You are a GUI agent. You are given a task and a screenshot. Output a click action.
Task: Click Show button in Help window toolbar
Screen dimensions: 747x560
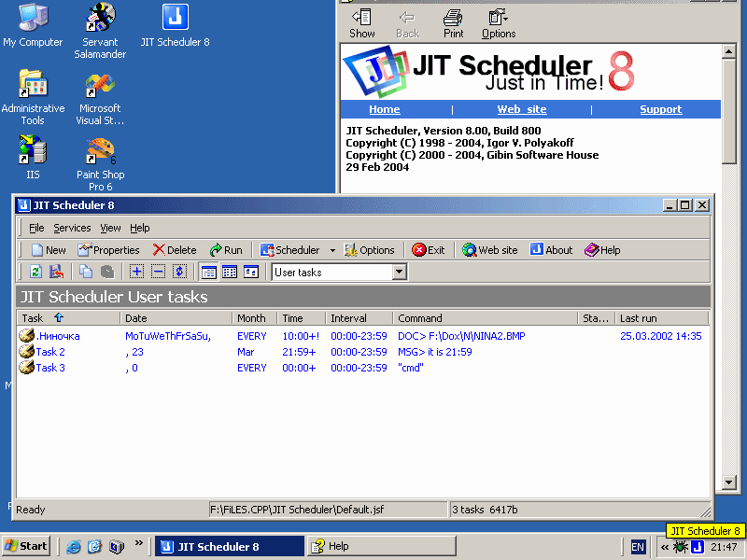[x=362, y=24]
